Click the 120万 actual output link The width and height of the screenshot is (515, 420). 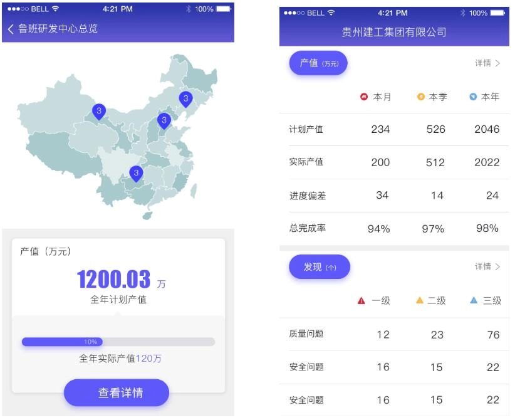point(149,359)
